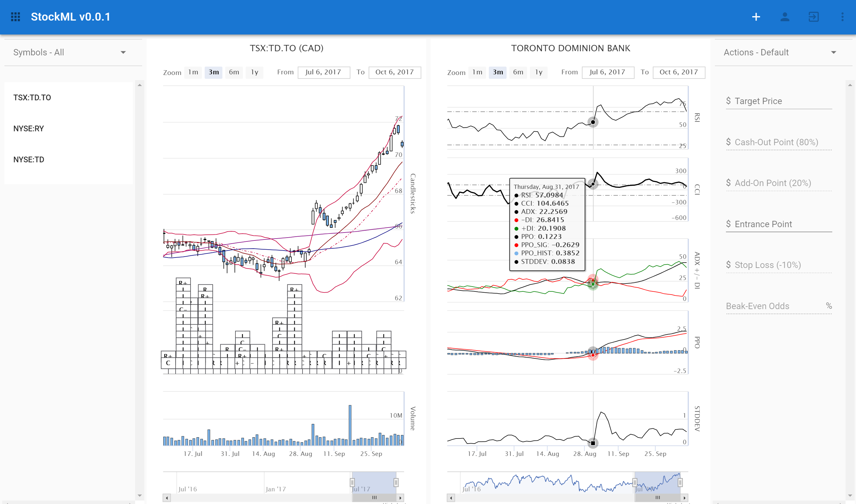856x504 pixels.
Task: Click the Beak-Even Odds field
Action: click(x=779, y=306)
